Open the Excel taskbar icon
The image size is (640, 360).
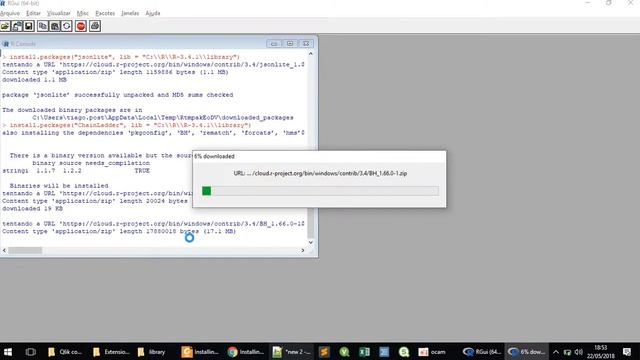tap(364, 351)
